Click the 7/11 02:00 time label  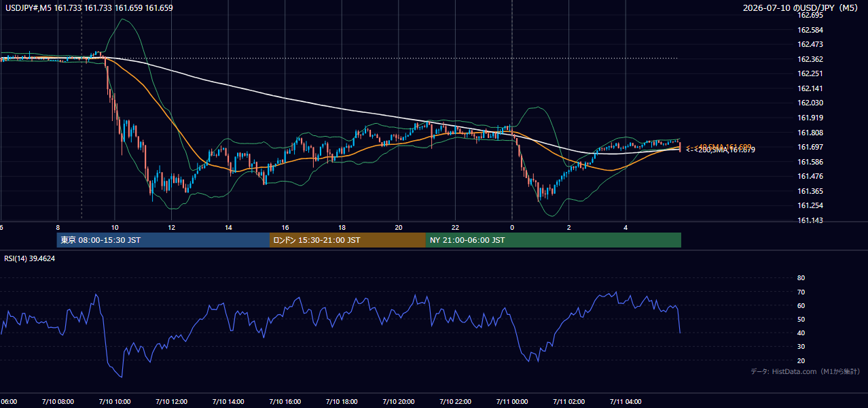pyautogui.click(x=569, y=402)
